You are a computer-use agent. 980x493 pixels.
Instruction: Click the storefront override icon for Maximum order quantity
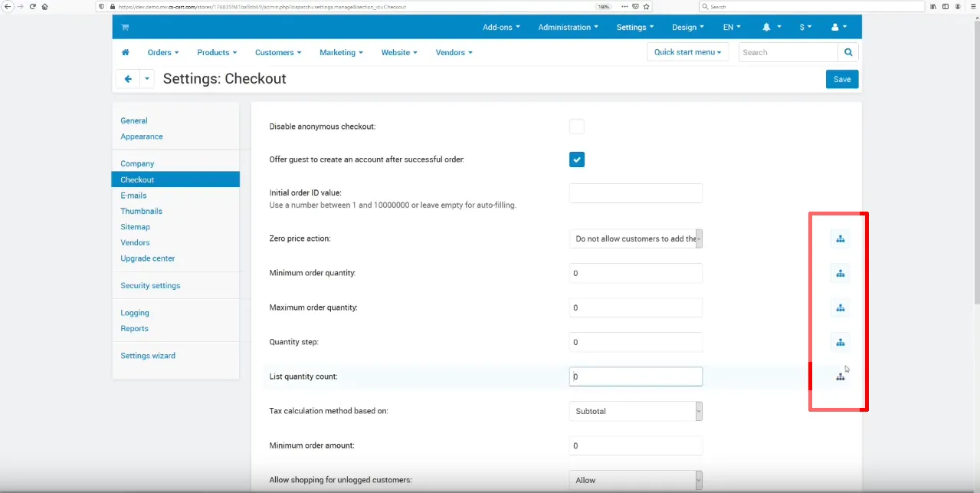(x=841, y=307)
